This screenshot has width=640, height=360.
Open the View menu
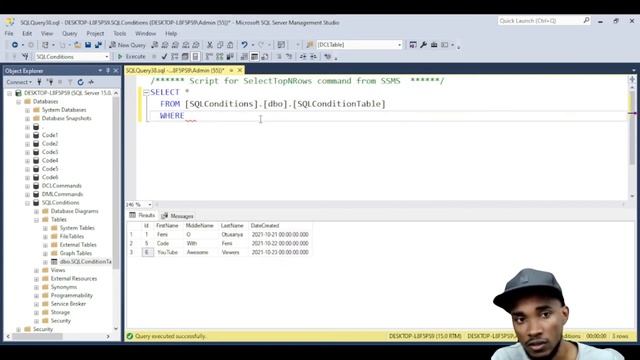47,33
